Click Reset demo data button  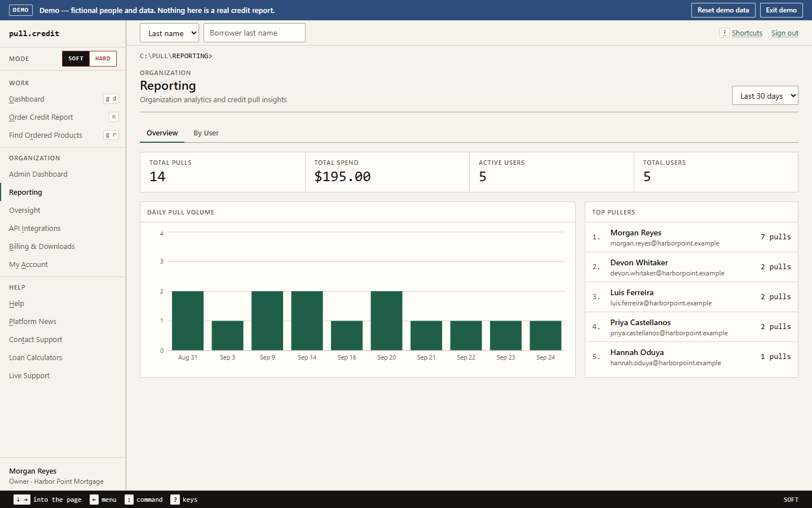[x=723, y=10]
